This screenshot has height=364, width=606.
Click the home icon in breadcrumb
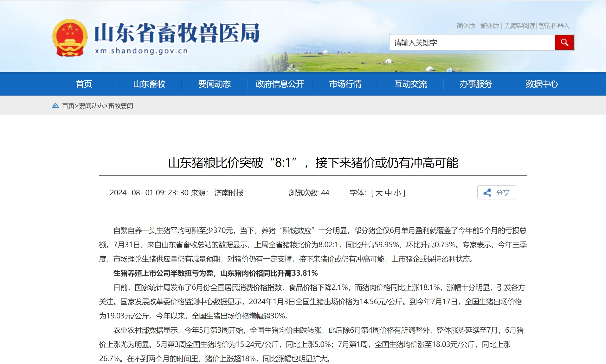(x=55, y=105)
